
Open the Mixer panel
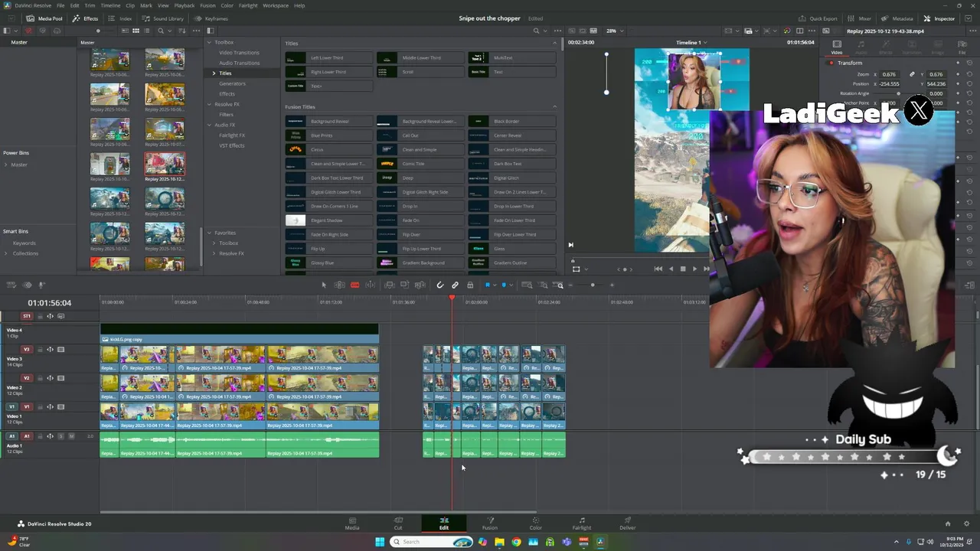[x=860, y=18]
